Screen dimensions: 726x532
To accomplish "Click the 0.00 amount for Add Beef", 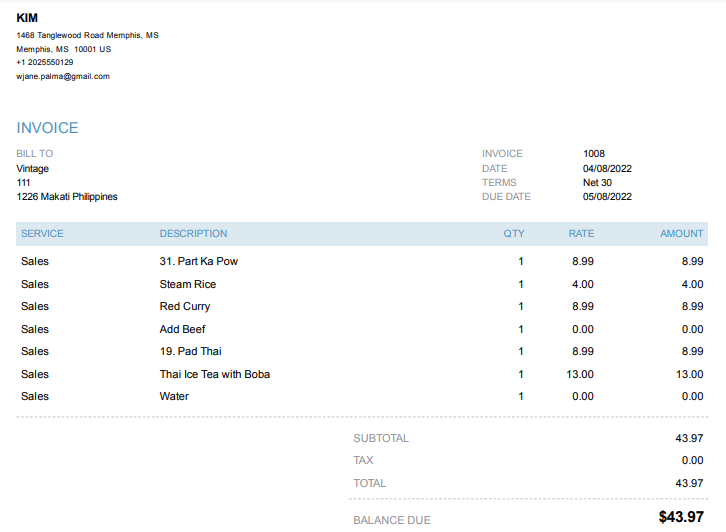I will point(692,329).
